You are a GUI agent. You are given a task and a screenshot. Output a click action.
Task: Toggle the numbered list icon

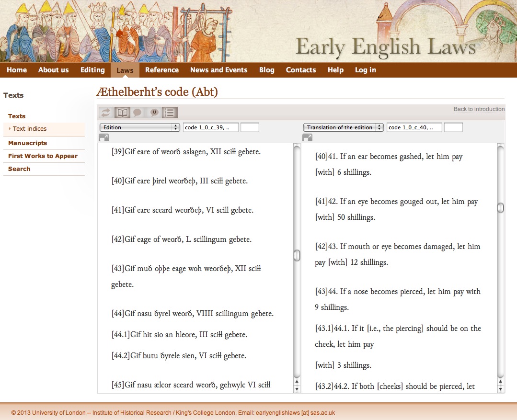[169, 113]
